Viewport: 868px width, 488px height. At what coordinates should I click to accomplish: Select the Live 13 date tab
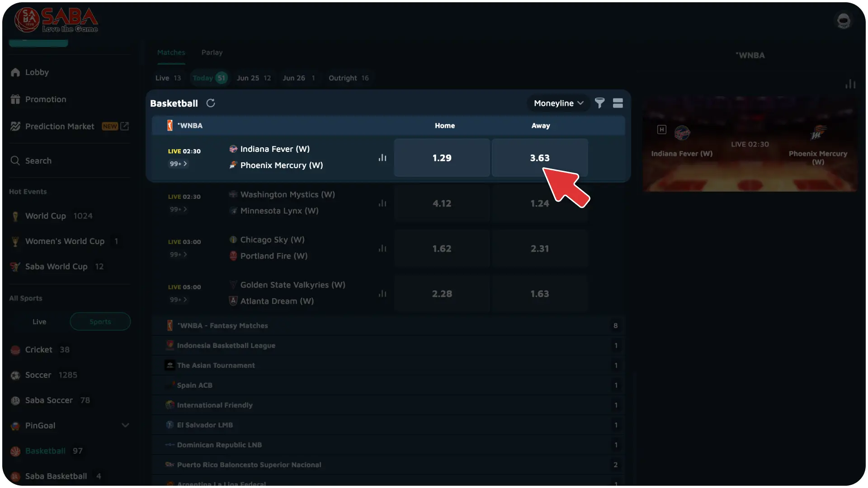coord(168,78)
